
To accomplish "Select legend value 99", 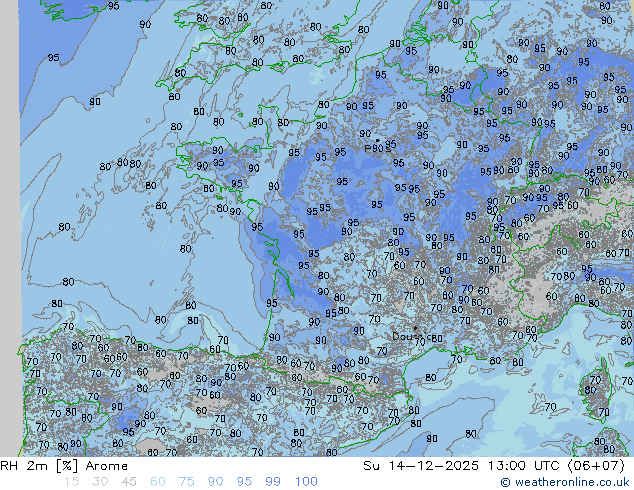I will (x=273, y=482).
